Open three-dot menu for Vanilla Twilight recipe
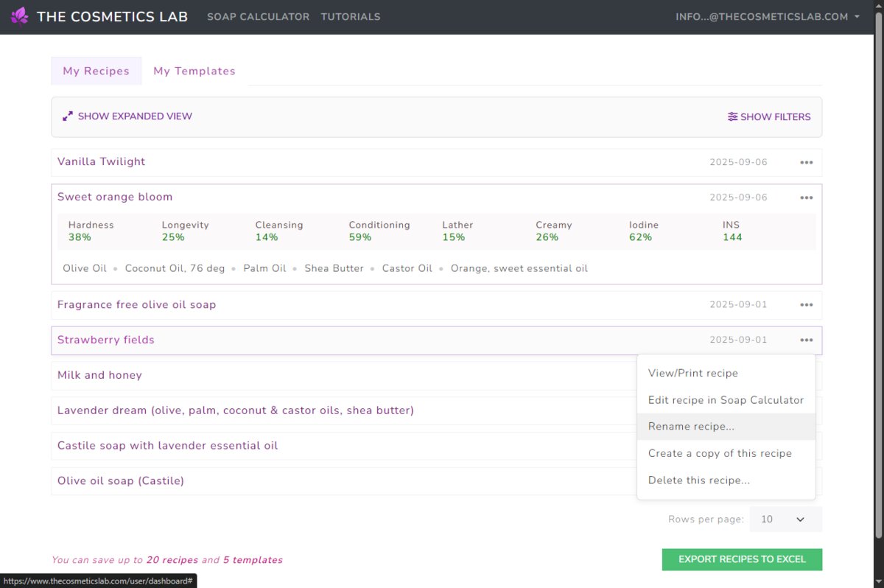The width and height of the screenshot is (884, 588). coord(807,163)
